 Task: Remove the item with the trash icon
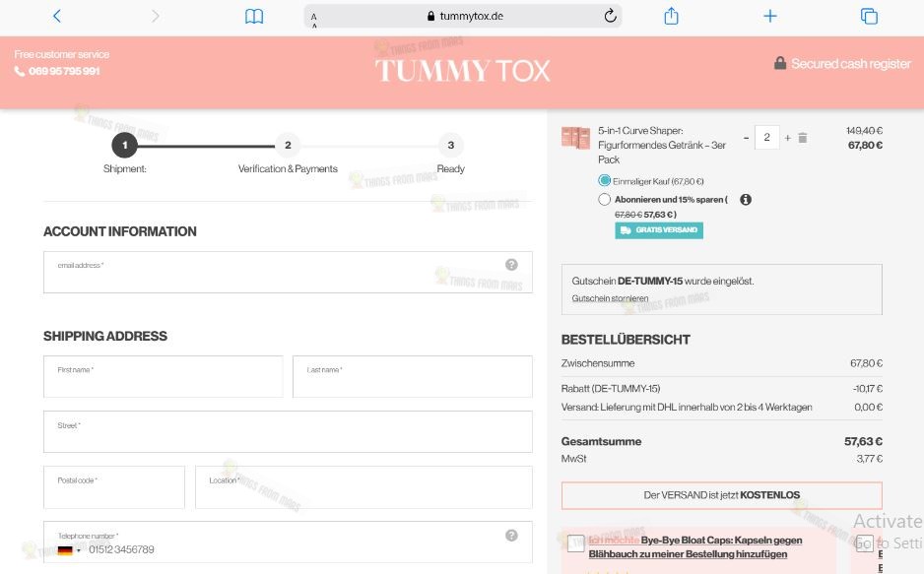click(x=802, y=138)
